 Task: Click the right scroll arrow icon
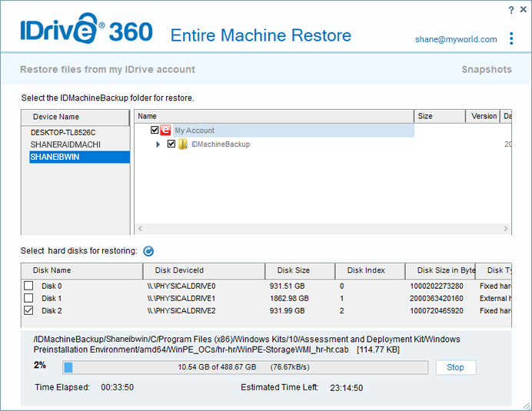506,229
